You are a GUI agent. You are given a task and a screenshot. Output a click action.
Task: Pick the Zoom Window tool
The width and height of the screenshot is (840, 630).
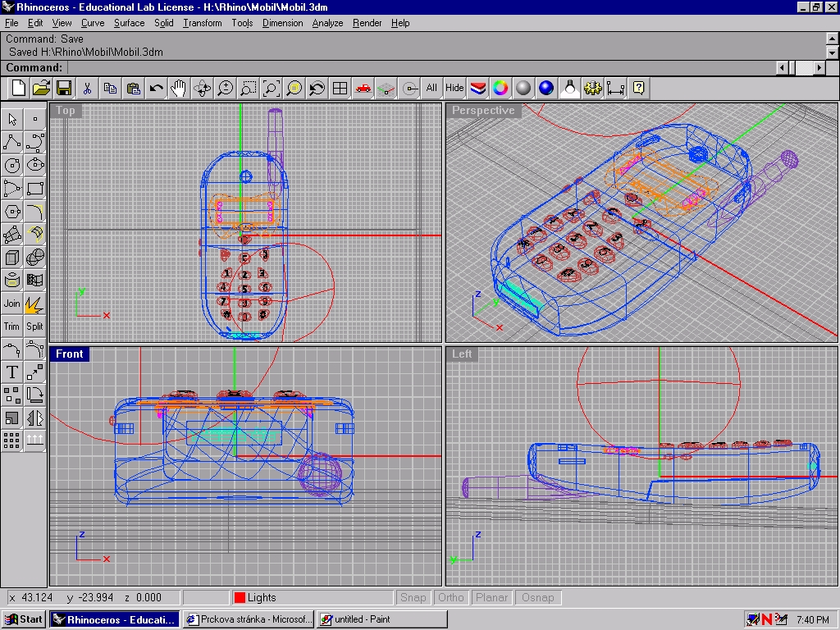pyautogui.click(x=248, y=89)
